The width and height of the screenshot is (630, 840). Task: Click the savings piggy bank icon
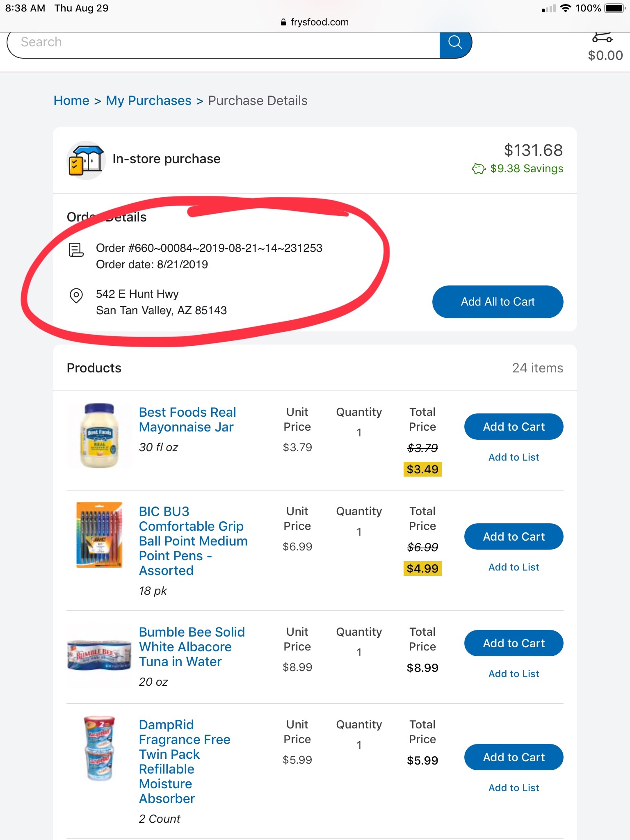tap(478, 169)
